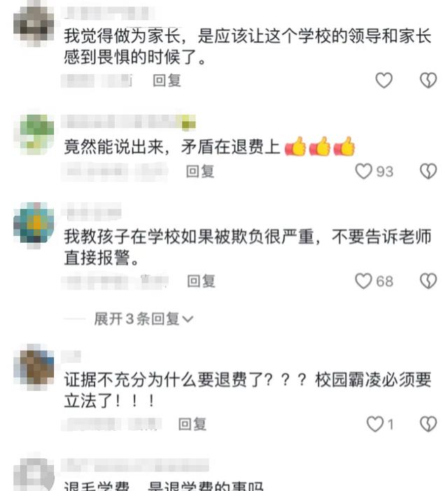Screen dimensions: 448x491
Task: Reply to the 我教孩子在学校 comment
Action: (x=201, y=281)
